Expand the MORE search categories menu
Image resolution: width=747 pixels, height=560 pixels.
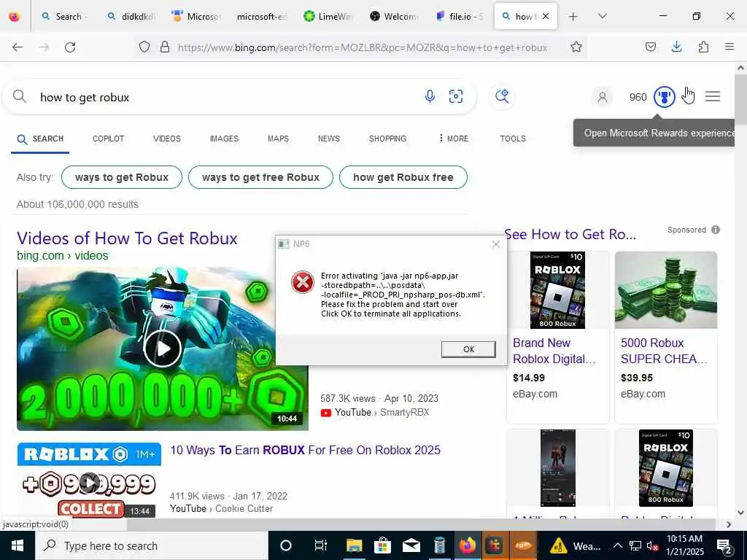click(x=454, y=139)
